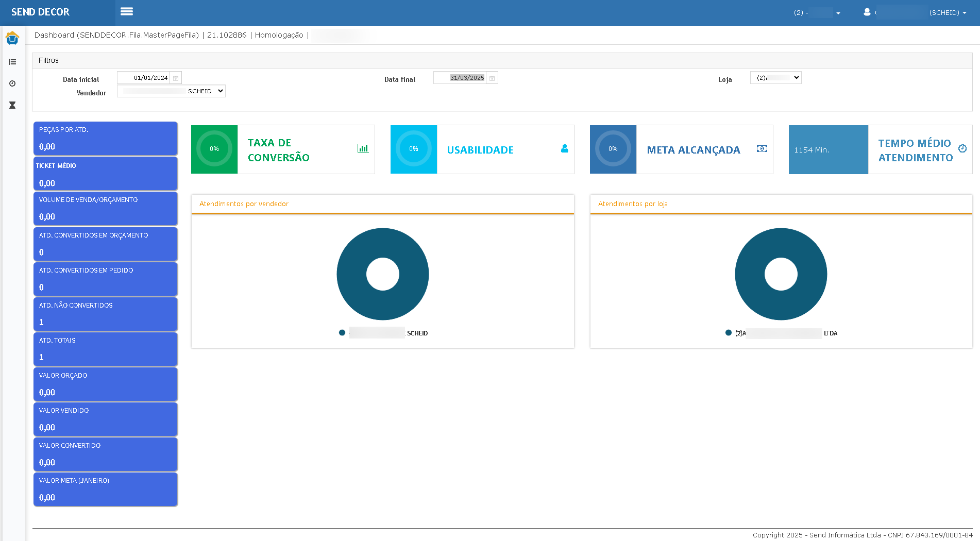Select the Atd. Totais tile

point(106,349)
